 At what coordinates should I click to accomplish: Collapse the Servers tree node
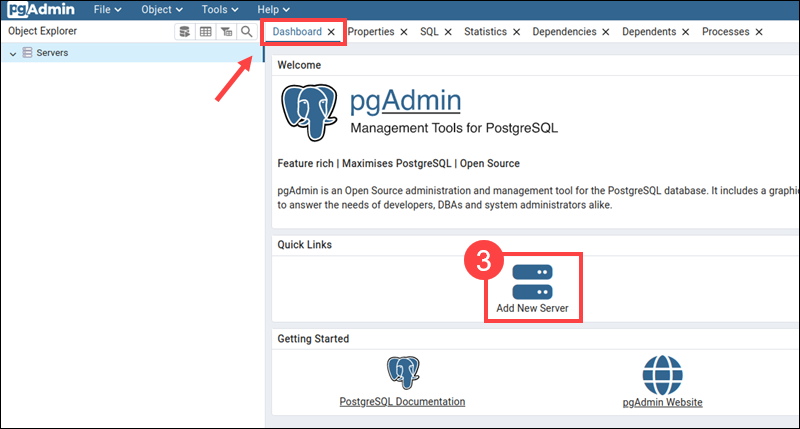pyautogui.click(x=13, y=53)
